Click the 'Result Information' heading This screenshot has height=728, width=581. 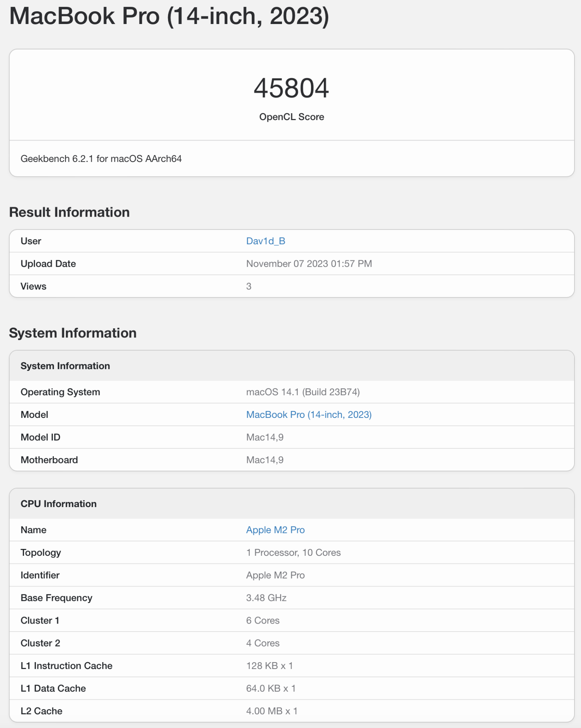(69, 212)
